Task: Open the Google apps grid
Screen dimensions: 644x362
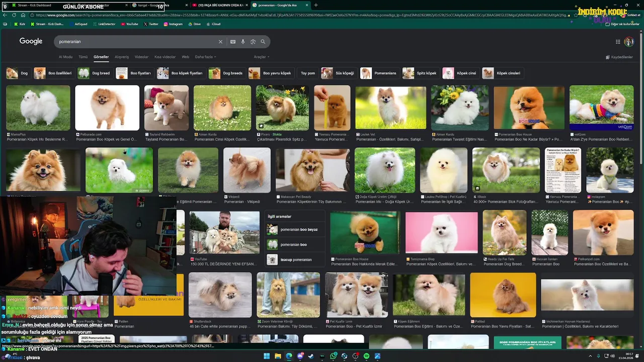Action: (618, 42)
